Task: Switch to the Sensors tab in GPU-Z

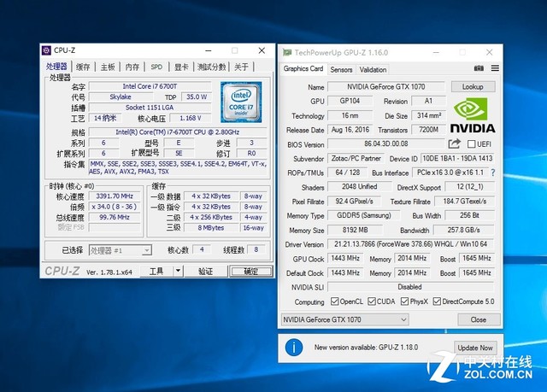Action: pos(341,70)
